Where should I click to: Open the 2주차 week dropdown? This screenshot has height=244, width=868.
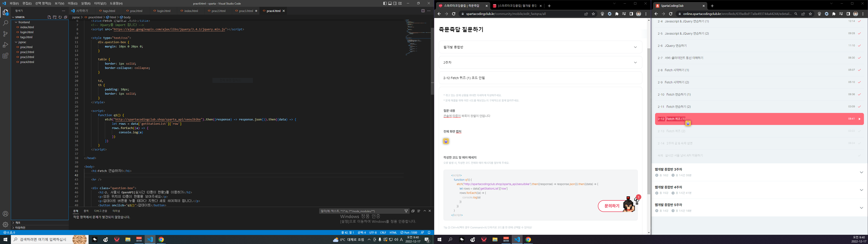(540, 62)
